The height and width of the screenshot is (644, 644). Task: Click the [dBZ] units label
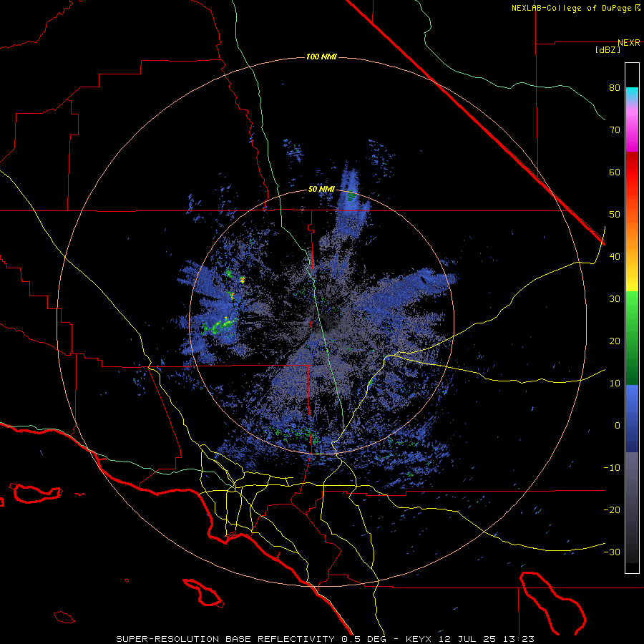[x=608, y=50]
